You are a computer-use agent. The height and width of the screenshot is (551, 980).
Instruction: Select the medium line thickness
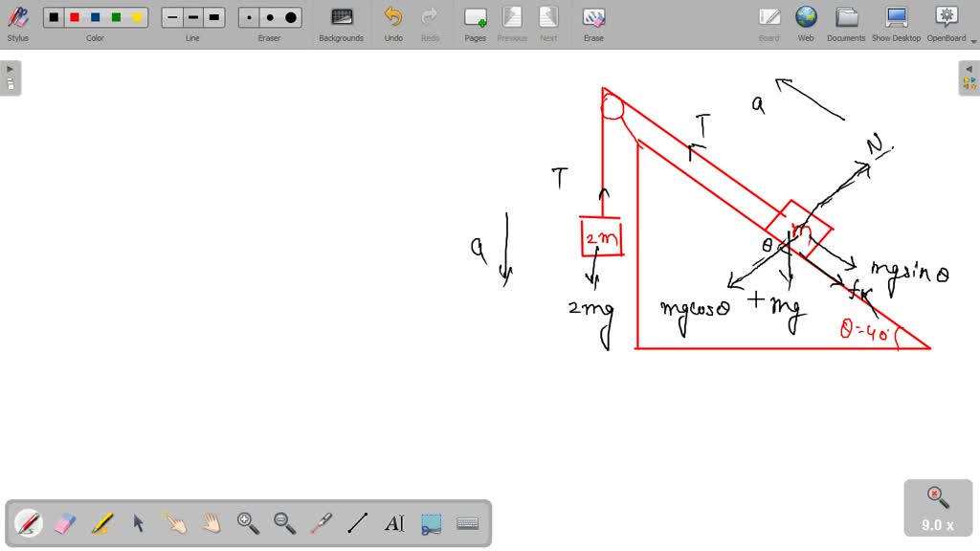(192, 16)
